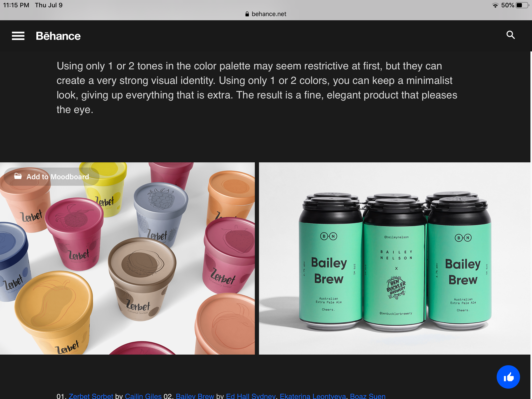532x399 pixels.
Task: Click the blue thumbs-up appreciate button
Action: [x=508, y=377]
